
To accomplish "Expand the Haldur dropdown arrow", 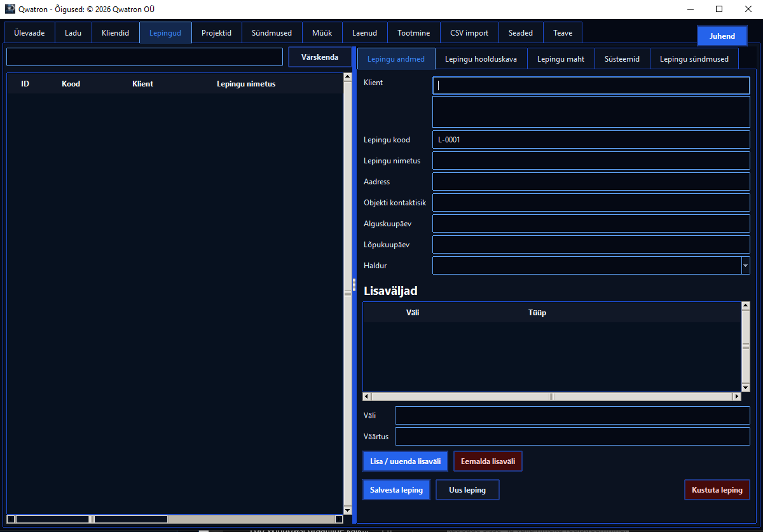I will pyautogui.click(x=745, y=266).
